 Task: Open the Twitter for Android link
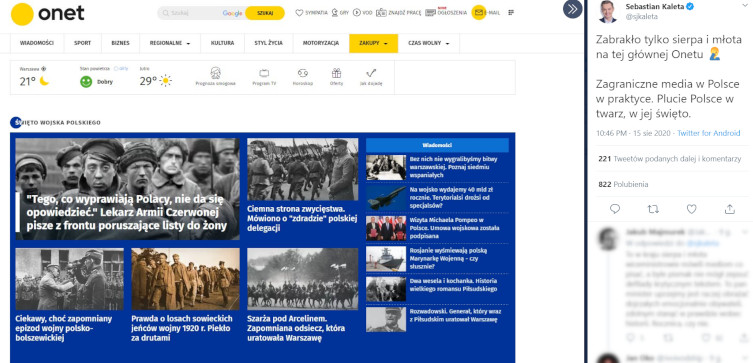click(709, 133)
